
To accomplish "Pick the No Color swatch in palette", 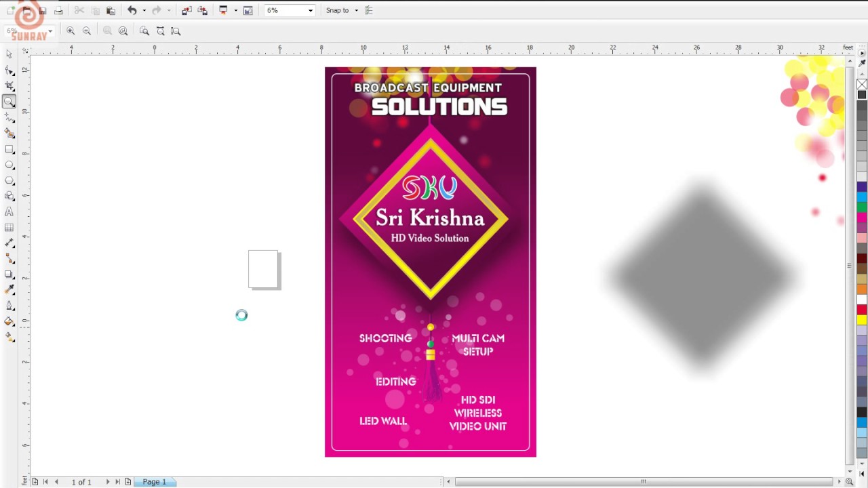I will point(862,85).
